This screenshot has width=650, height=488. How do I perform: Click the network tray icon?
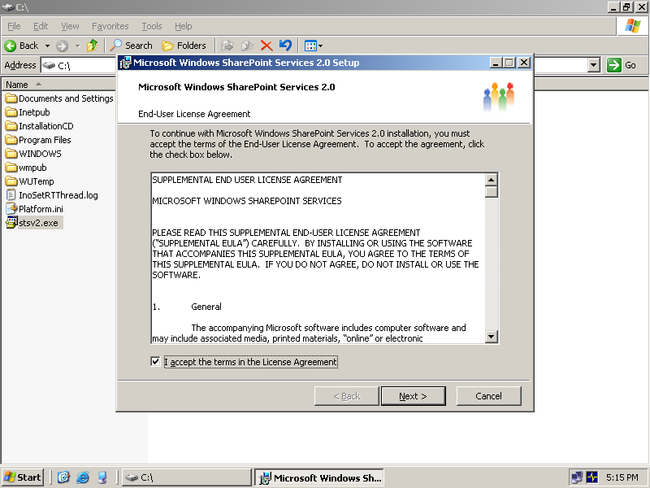pos(577,478)
